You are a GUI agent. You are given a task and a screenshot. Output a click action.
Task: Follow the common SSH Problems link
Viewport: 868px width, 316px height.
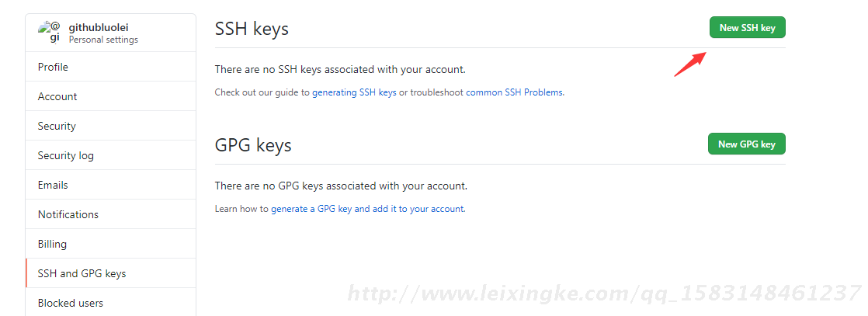tap(514, 92)
